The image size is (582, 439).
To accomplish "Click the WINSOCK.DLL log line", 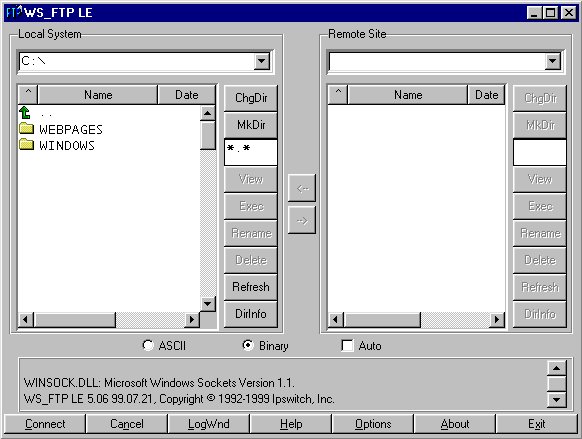I will [x=159, y=383].
